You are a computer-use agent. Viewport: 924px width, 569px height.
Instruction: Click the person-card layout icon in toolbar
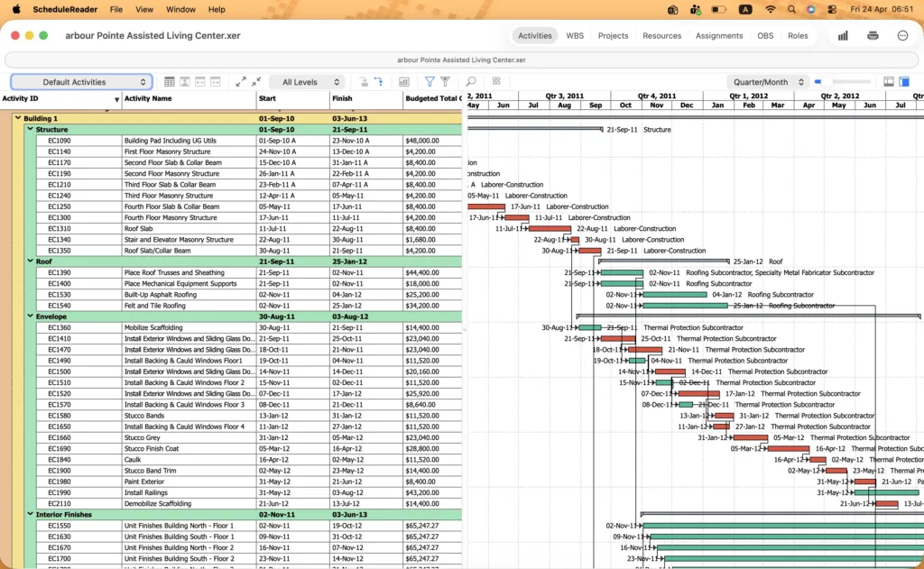[x=184, y=82]
